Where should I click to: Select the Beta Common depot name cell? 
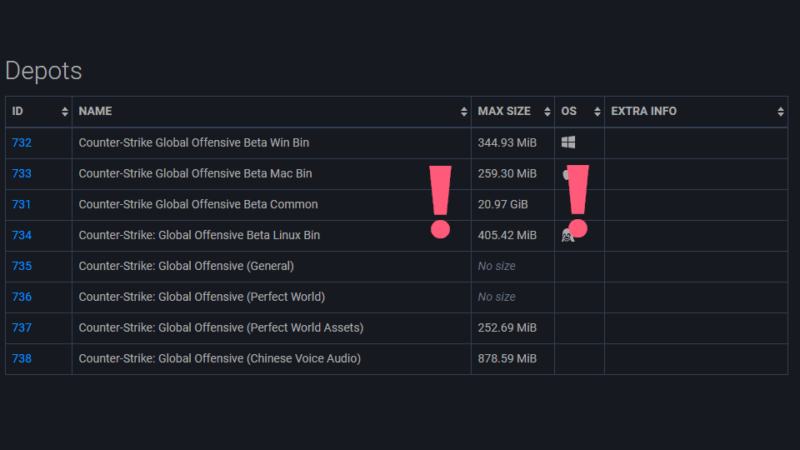pyautogui.click(x=198, y=205)
